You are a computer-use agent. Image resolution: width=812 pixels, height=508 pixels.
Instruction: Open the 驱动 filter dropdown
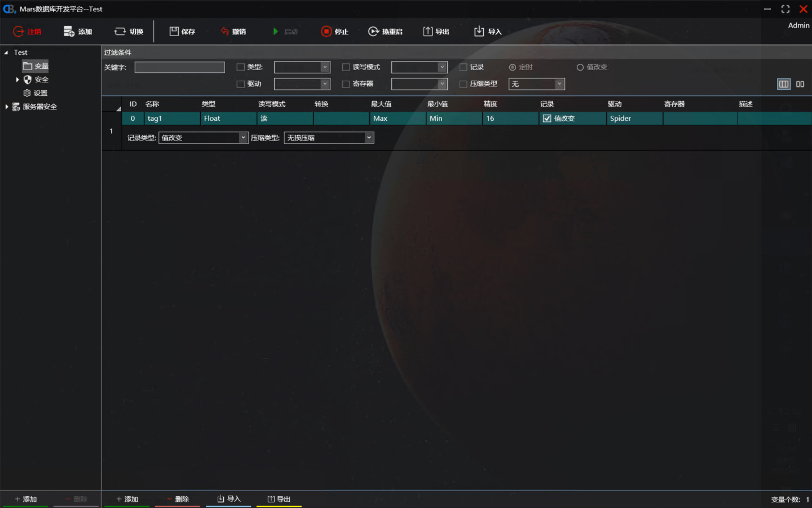[x=302, y=84]
